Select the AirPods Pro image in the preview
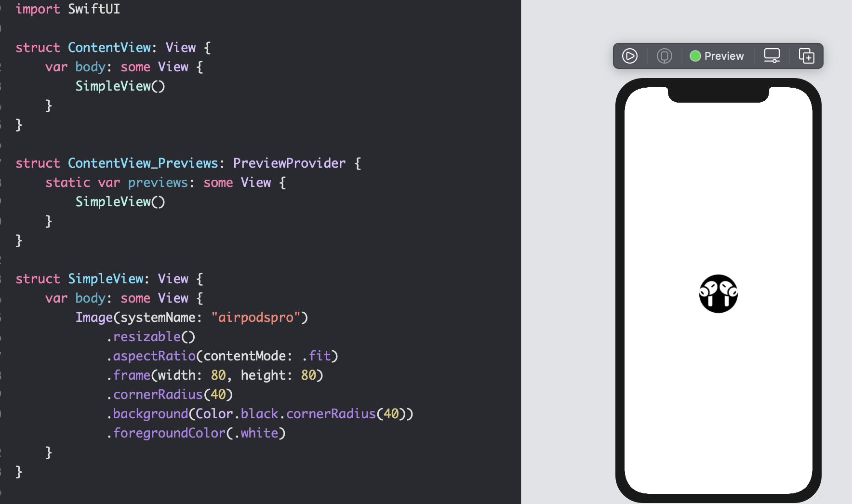Image resolution: width=852 pixels, height=504 pixels. coord(719,294)
